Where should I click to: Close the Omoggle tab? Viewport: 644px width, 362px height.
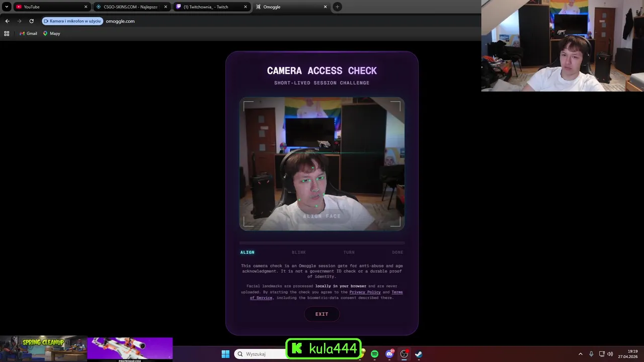[x=325, y=7]
